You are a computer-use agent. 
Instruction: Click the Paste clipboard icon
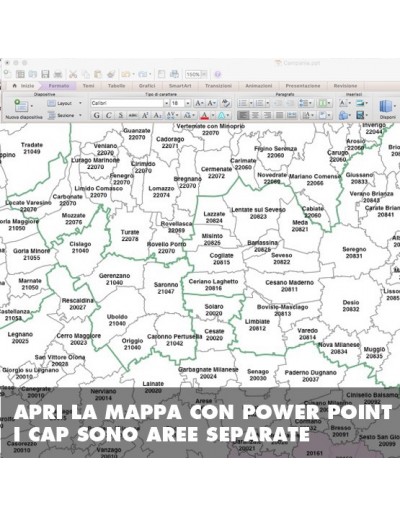[98, 74]
